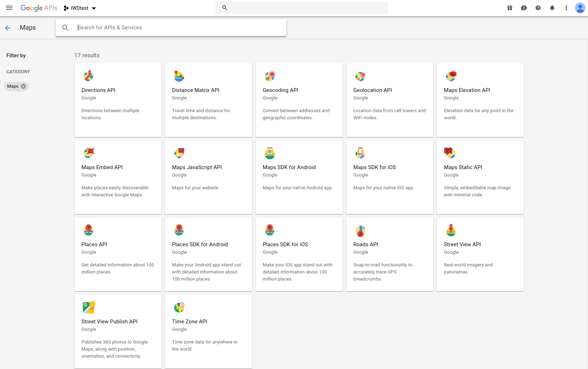Open the Geocoding API title
The height and width of the screenshot is (369, 588).
280,90
